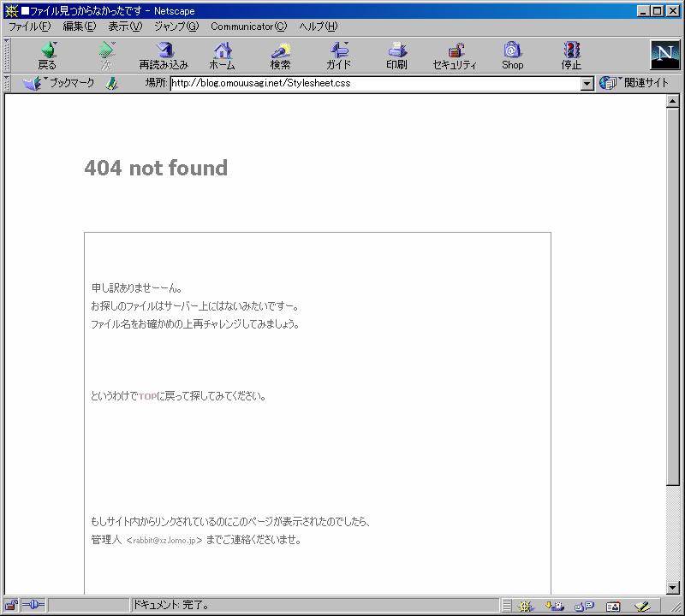This screenshot has height=616, width=685.
Task: Click the Shop toolbar icon
Action: 512,56
